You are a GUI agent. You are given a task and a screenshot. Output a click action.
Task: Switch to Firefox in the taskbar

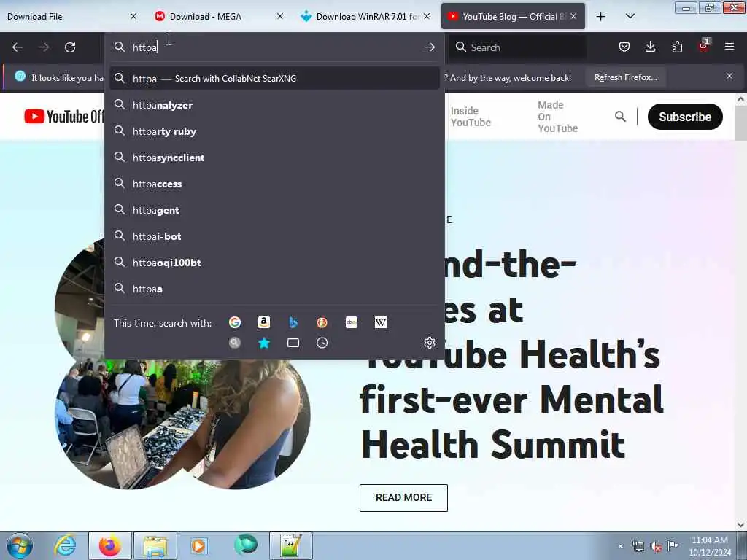tap(109, 545)
